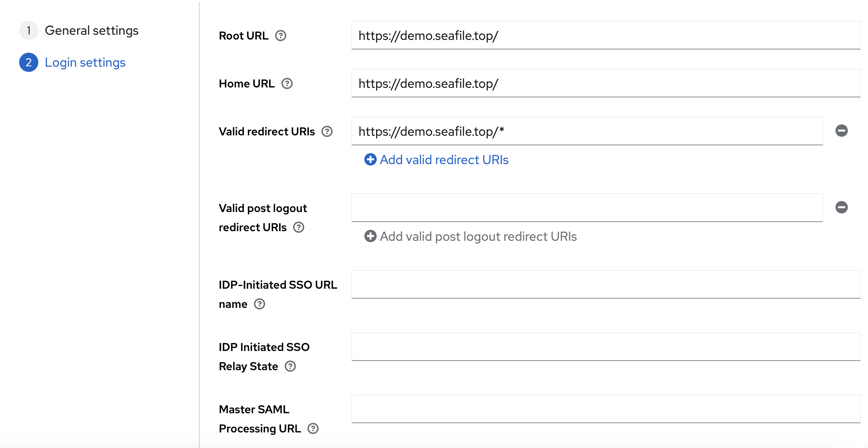
Task: Click the help icon next to Root URL
Action: (x=281, y=36)
